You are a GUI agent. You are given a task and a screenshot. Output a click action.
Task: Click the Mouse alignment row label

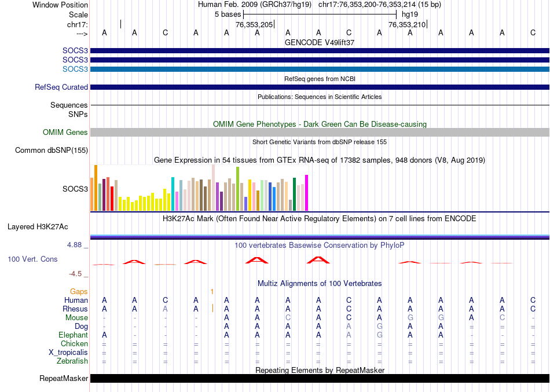point(76,318)
